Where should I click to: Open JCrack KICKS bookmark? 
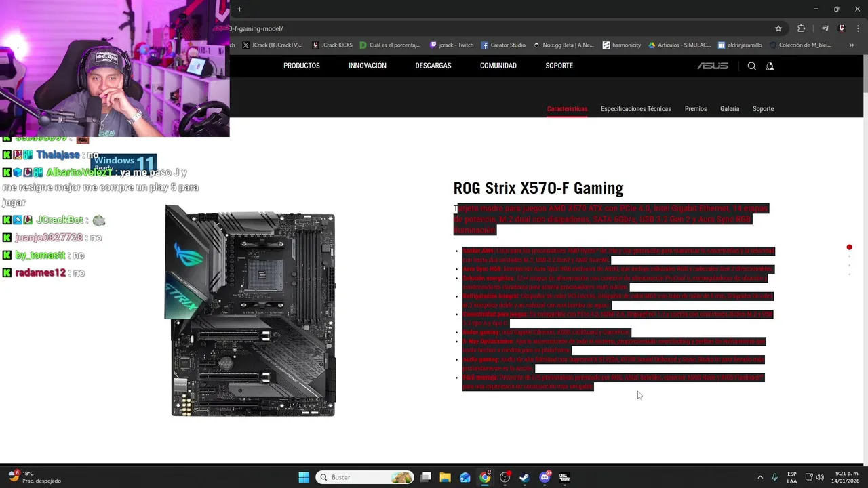coord(332,45)
